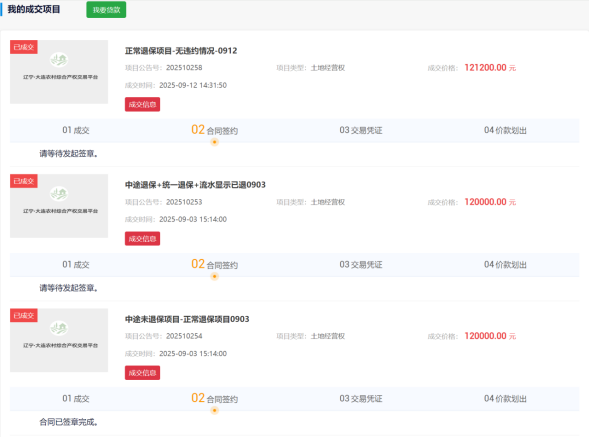Open title link 中途未退保项目-正常退保项目0903
The image size is (589, 437).
coord(187,319)
